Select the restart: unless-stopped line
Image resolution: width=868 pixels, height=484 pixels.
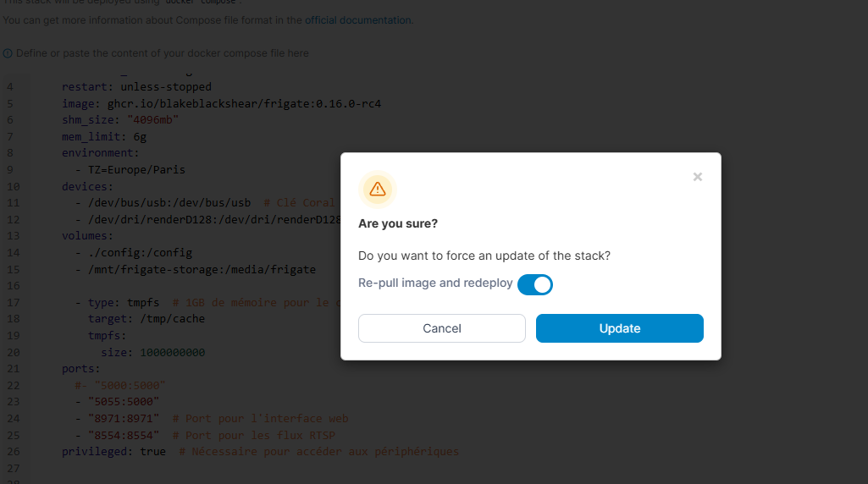click(x=136, y=87)
